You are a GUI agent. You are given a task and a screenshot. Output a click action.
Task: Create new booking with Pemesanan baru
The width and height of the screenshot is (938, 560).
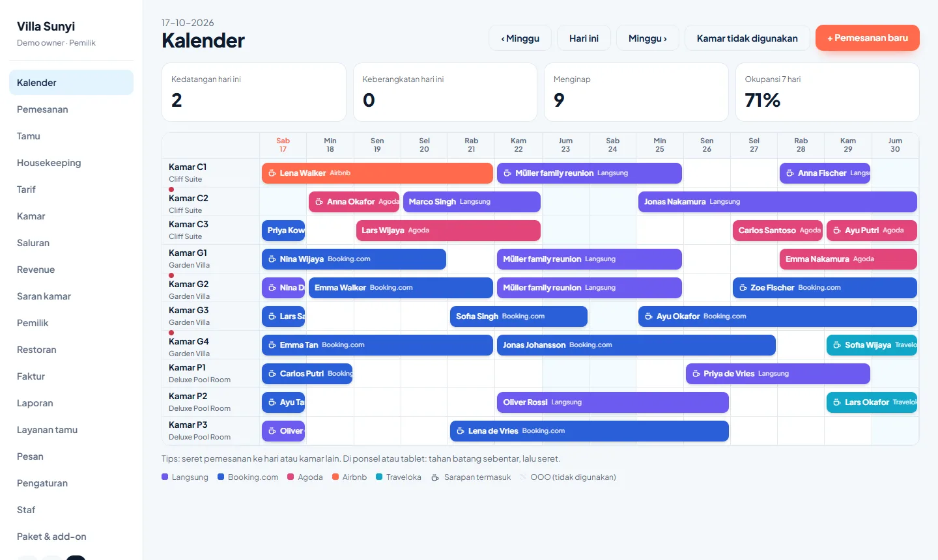pos(868,38)
